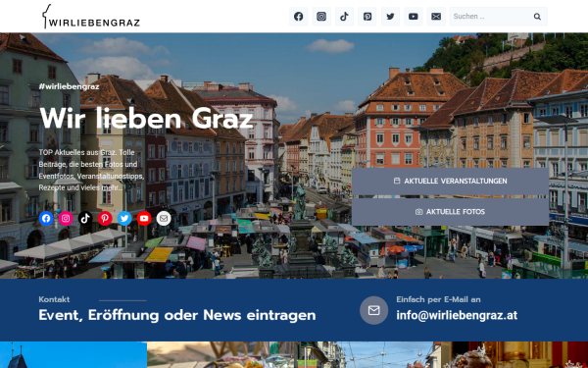Open the TikTok icon in the header
Viewport: 588px width, 368px height.
click(344, 17)
